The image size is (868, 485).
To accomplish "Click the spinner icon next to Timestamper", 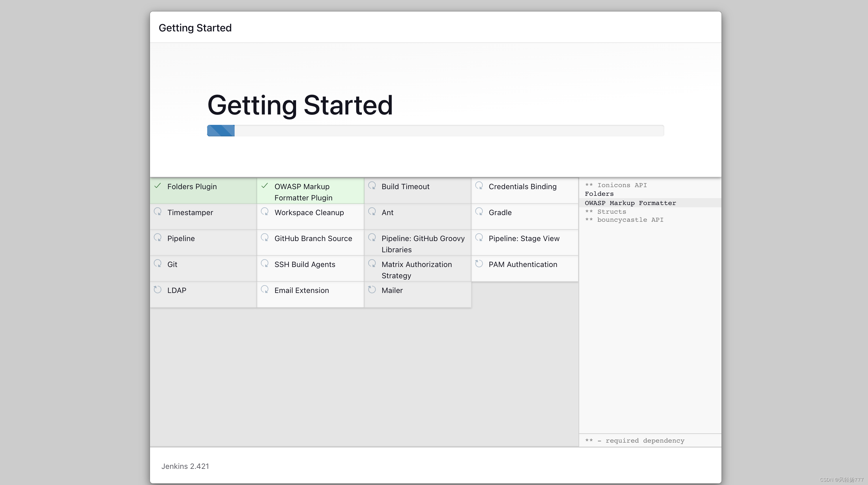I will pos(157,212).
